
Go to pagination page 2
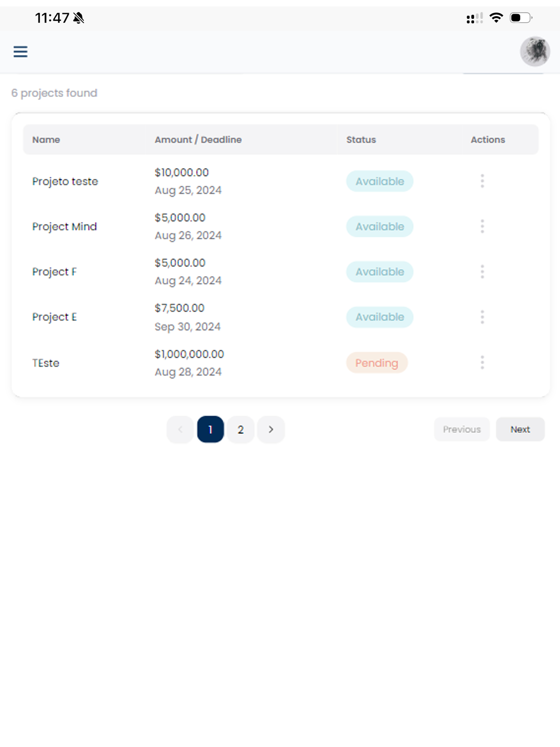tap(240, 429)
